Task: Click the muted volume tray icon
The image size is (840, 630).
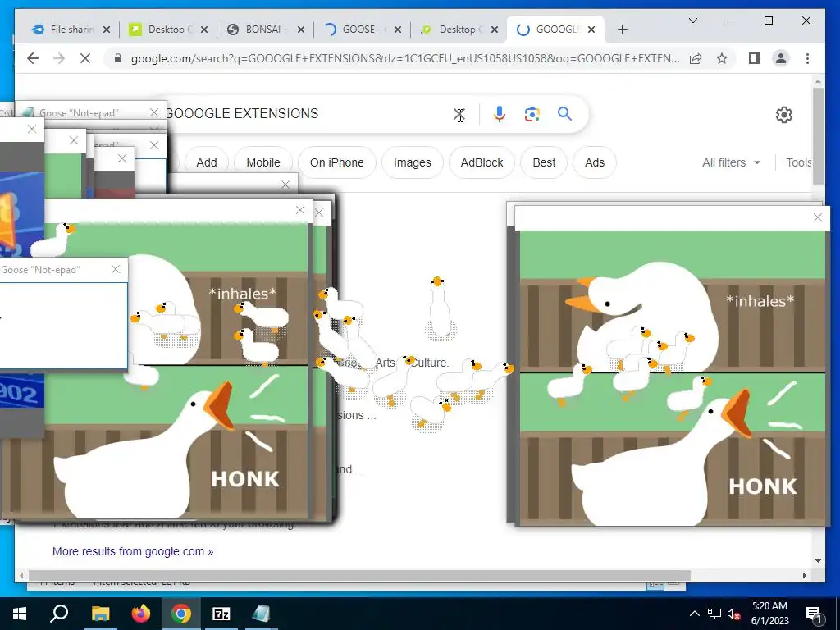Action: pyautogui.click(x=733, y=614)
